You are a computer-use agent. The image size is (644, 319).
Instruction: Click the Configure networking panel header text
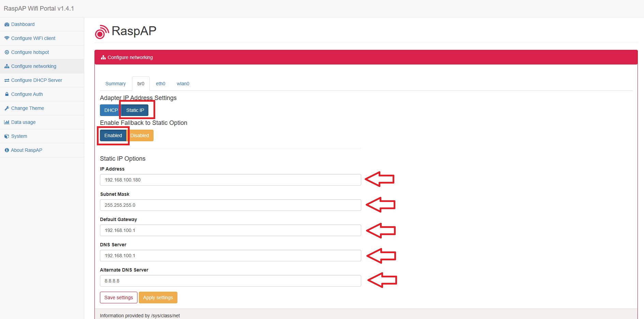130,57
